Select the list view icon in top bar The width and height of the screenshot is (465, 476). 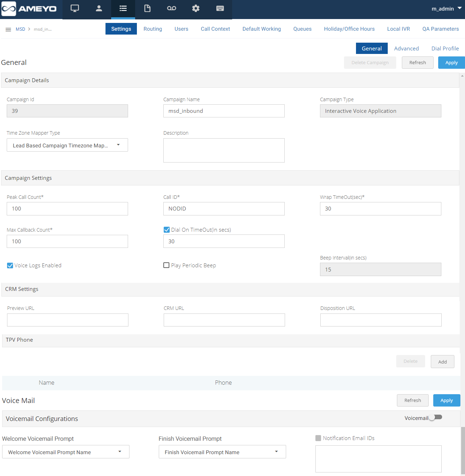pos(123,8)
